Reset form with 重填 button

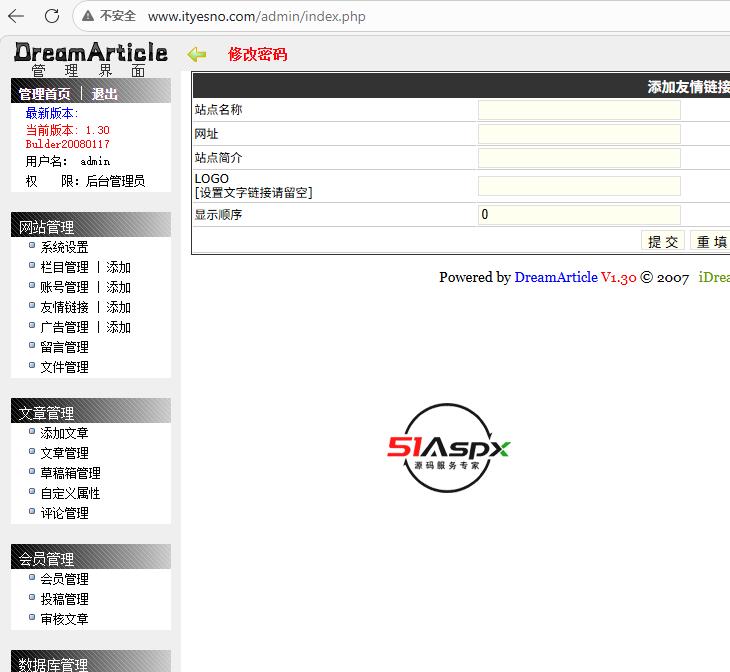coord(710,241)
